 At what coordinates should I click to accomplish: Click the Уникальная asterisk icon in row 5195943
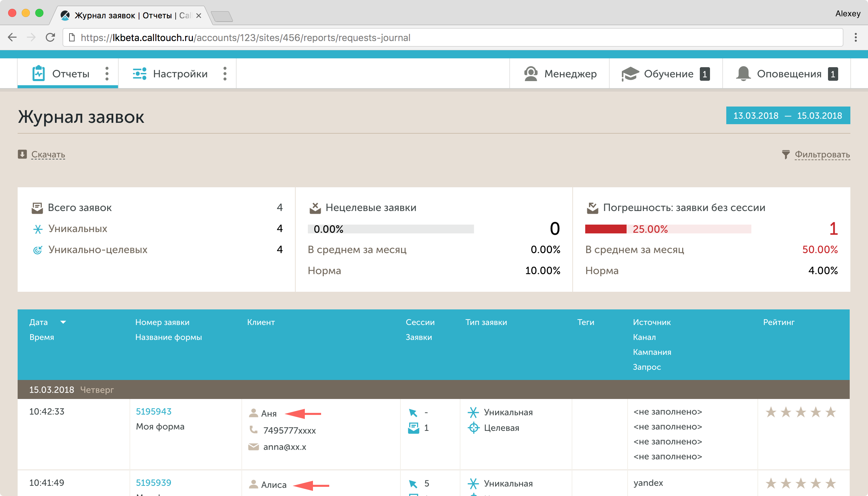(x=473, y=412)
